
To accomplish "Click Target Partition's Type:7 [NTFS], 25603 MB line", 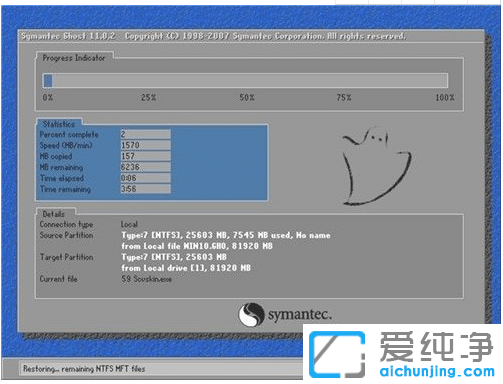I will pos(174,257).
